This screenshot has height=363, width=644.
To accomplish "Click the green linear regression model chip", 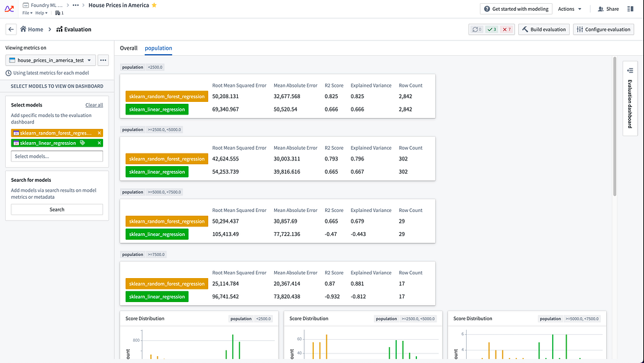I will tap(57, 143).
